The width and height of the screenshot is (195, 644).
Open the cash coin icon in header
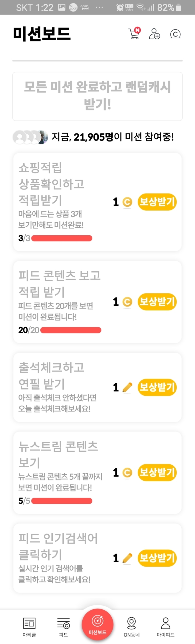point(175,34)
